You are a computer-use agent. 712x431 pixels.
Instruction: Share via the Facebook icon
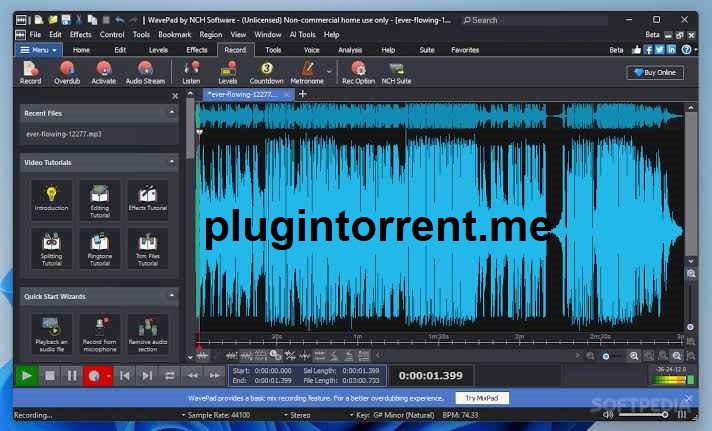pos(648,50)
